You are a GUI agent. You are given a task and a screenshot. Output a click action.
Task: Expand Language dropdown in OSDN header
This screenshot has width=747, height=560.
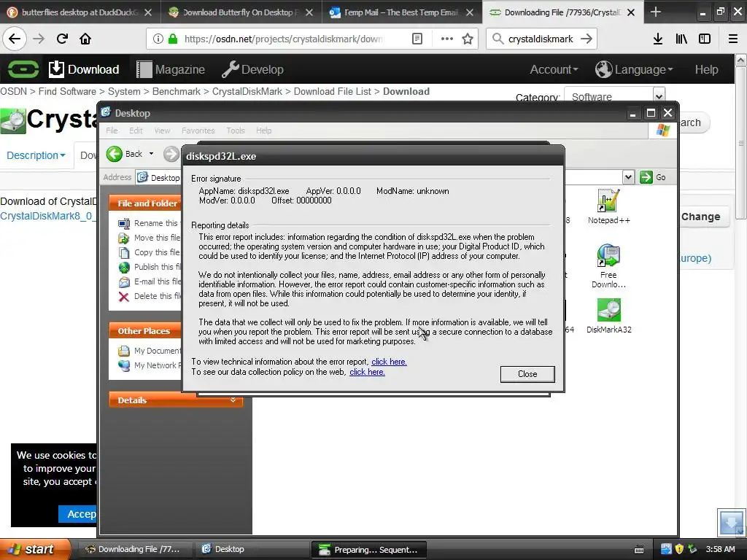634,69
